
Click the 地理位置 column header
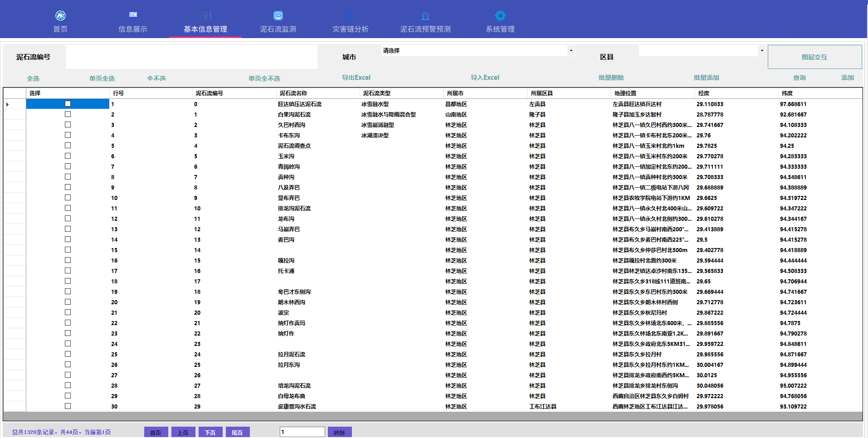(x=653, y=93)
